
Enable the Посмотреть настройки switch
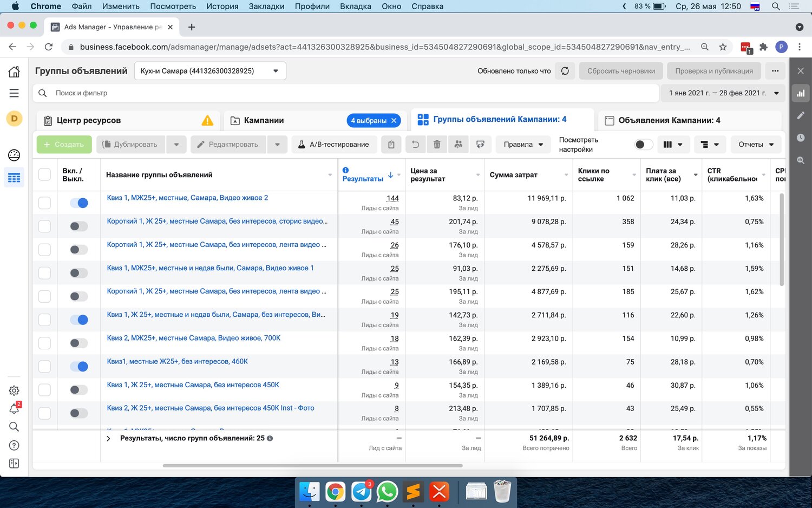tap(644, 145)
